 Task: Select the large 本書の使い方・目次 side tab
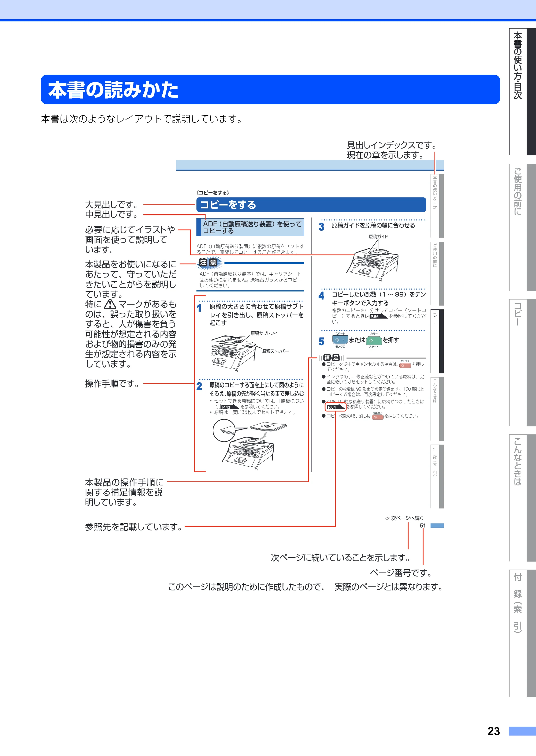coord(523,91)
